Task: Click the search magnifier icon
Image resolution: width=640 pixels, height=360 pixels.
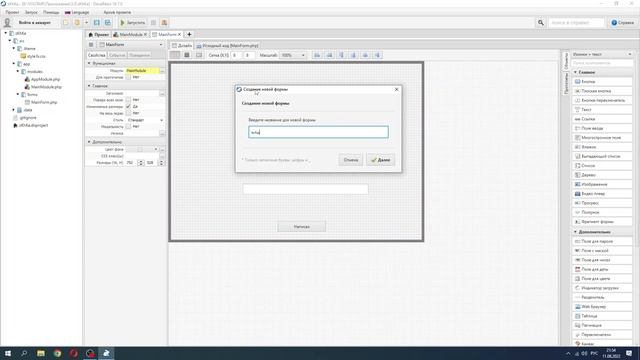Action: point(540,22)
